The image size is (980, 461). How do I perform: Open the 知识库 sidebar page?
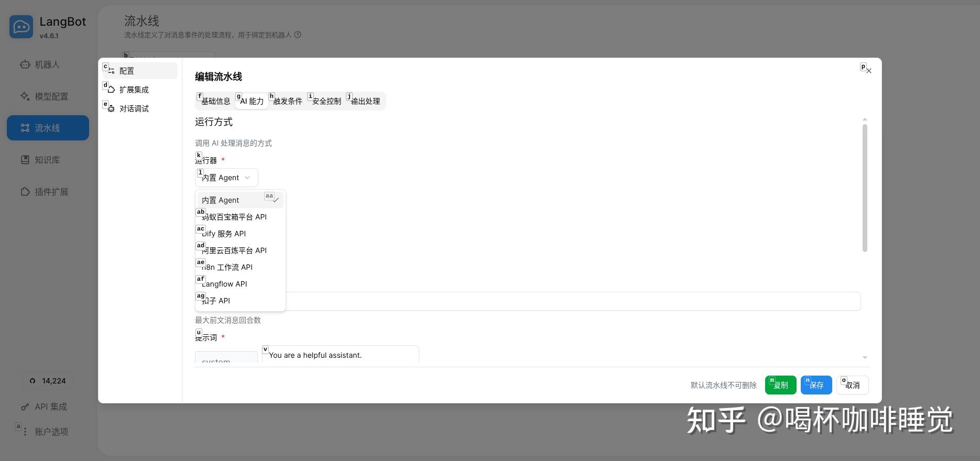tap(48, 160)
